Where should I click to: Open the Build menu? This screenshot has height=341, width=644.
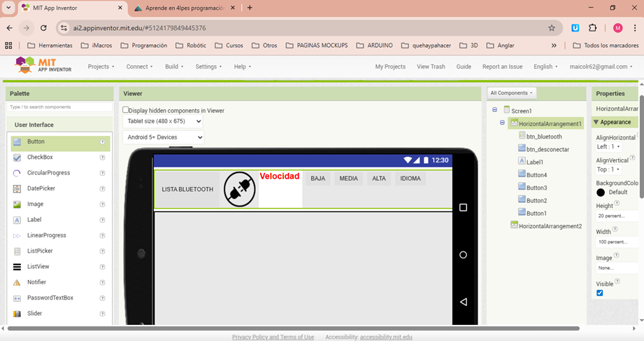pos(174,67)
